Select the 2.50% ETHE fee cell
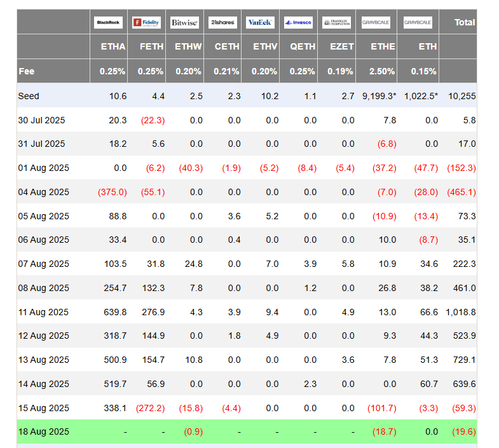 (382, 71)
